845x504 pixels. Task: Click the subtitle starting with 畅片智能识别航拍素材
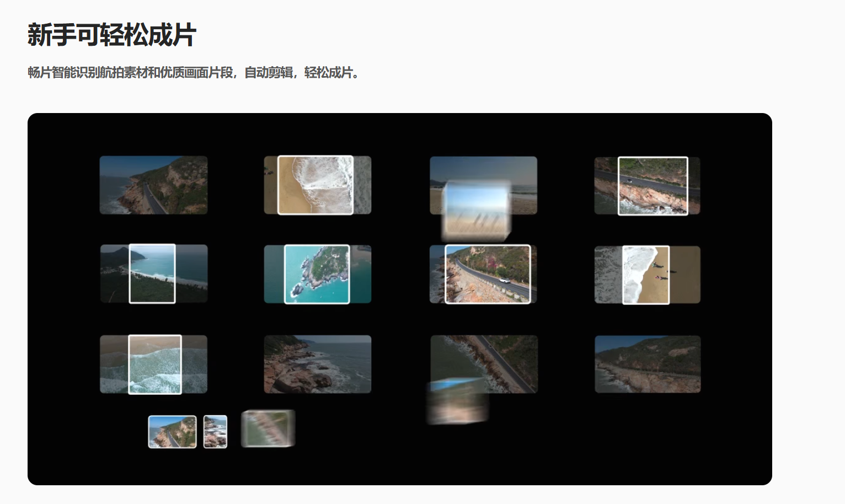coord(194,72)
